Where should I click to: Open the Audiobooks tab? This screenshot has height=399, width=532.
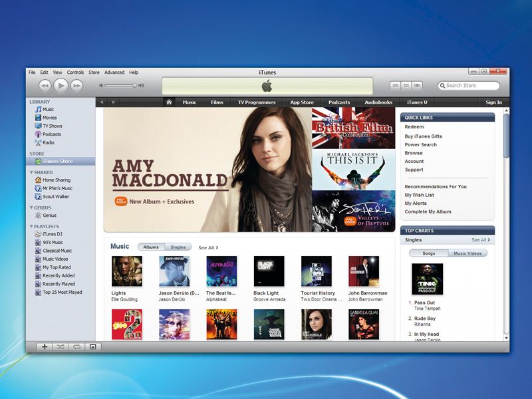(378, 102)
